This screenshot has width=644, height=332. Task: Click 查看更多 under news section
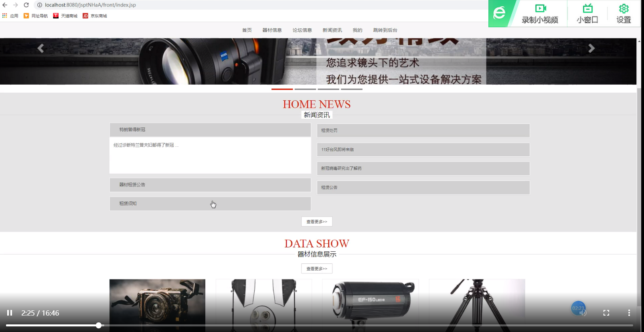coord(317,222)
